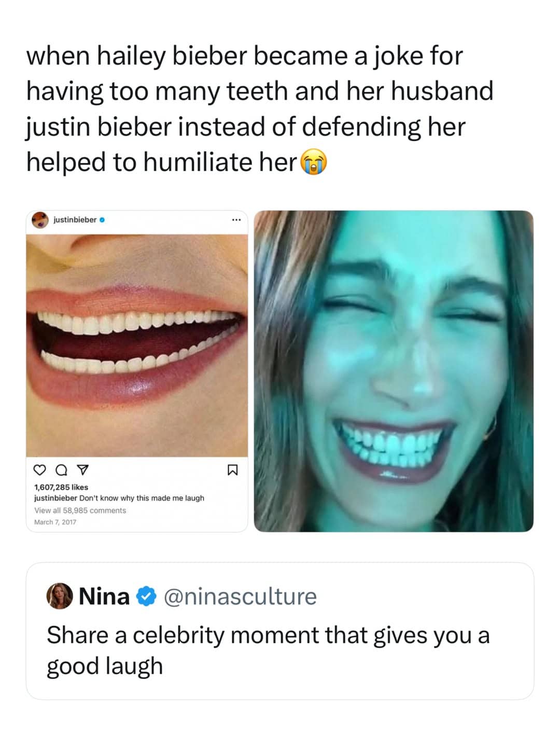
Task: Save post with the bookmark icon
Action: pos(233,471)
